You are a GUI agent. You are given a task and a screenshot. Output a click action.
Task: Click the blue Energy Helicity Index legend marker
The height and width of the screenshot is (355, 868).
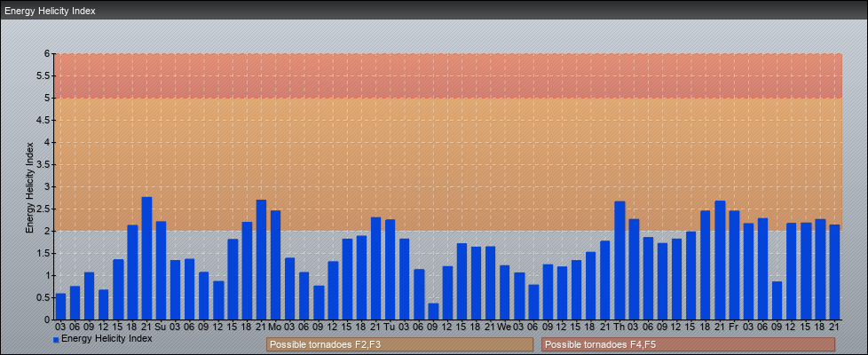[x=56, y=340]
